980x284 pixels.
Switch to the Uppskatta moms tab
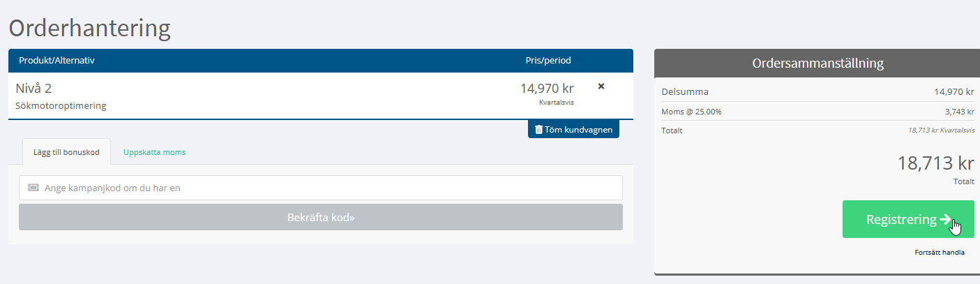(155, 151)
